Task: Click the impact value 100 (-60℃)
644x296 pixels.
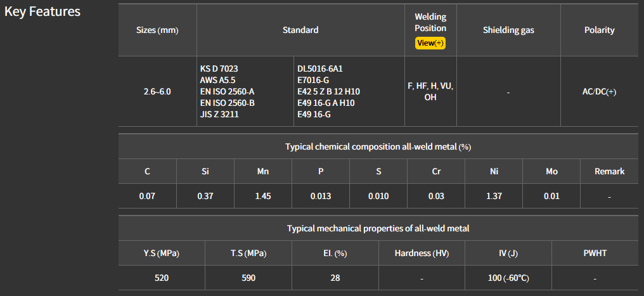Action: pyautogui.click(x=508, y=278)
